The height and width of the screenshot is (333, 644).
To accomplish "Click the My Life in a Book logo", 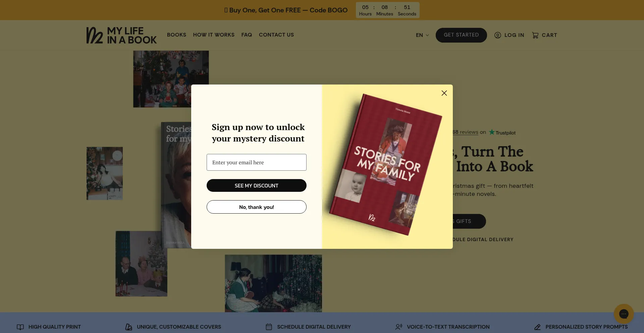I will (121, 35).
